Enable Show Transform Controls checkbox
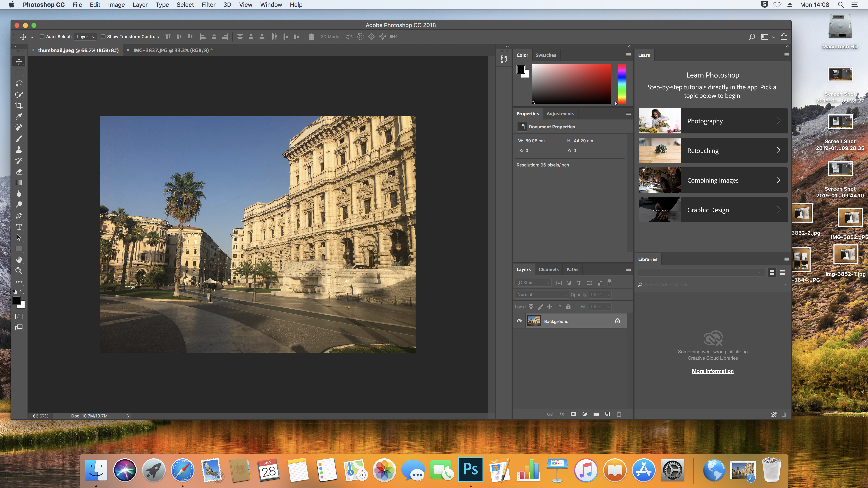This screenshot has height=488, width=868. [103, 37]
